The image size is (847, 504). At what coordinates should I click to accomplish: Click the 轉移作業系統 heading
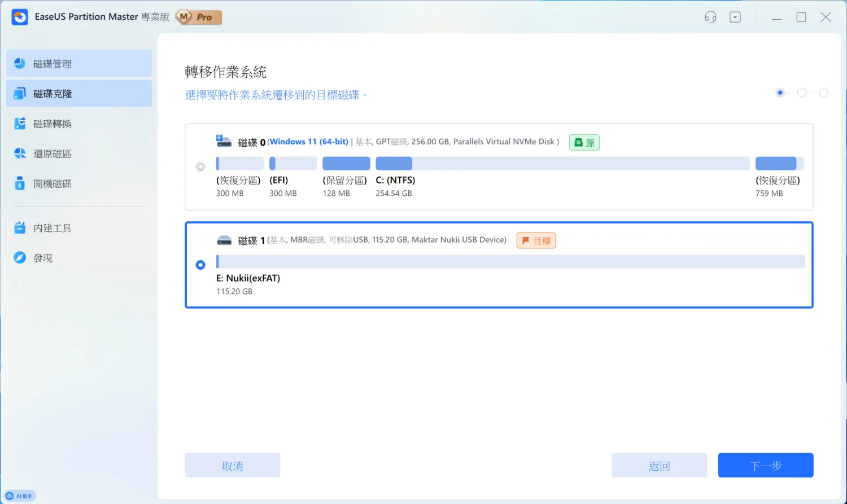[x=226, y=72]
